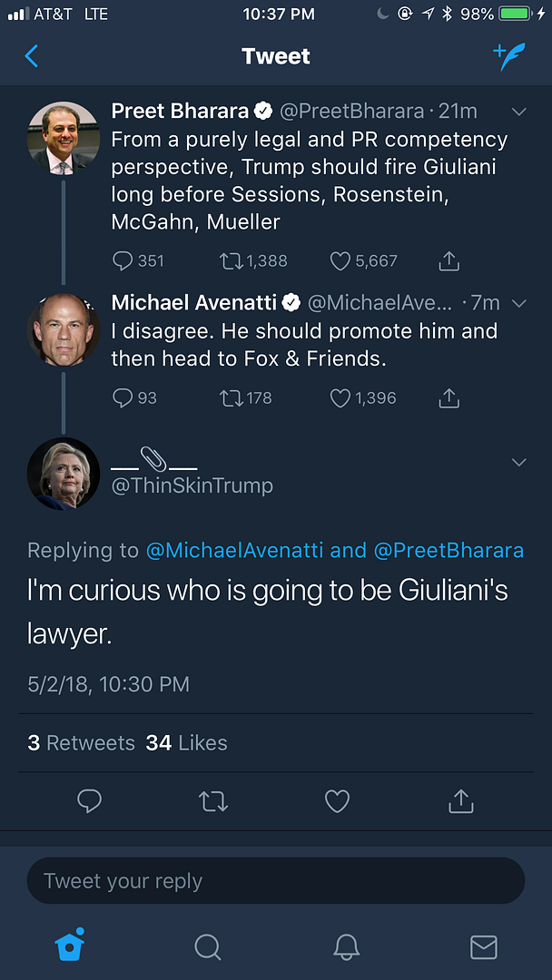Retweet the ThinSkinTrump tweet

pyautogui.click(x=213, y=801)
